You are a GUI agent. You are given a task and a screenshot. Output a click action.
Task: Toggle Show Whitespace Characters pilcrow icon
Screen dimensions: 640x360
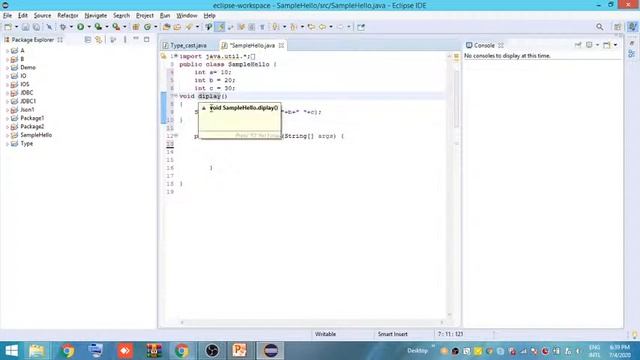click(x=262, y=27)
